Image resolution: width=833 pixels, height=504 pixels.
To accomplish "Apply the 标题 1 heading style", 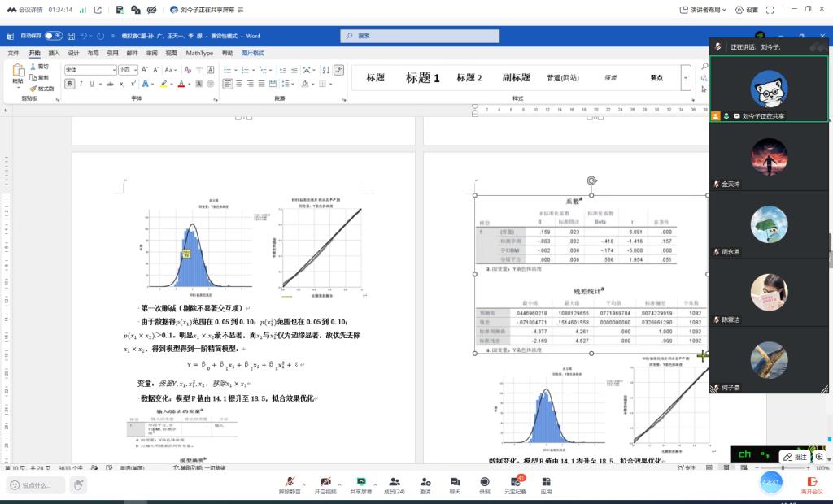I will [422, 77].
